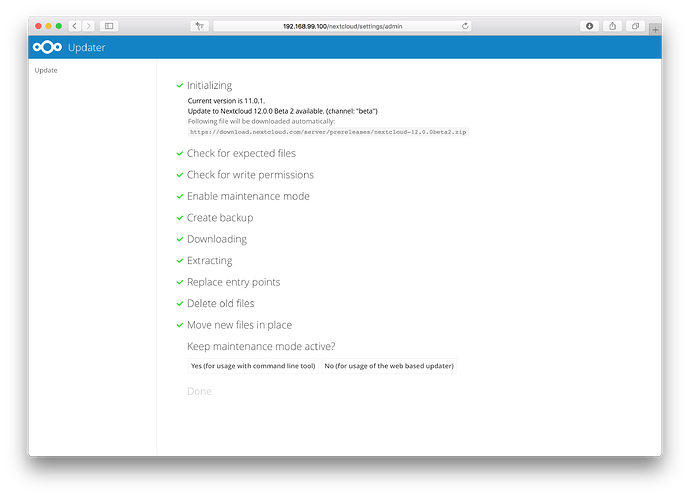The image size is (690, 497).
Task: Click the Nextcloud logo in the header
Action: tap(48, 47)
